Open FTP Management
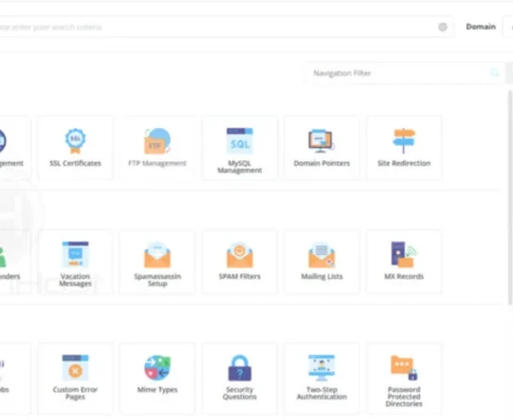 157,148
